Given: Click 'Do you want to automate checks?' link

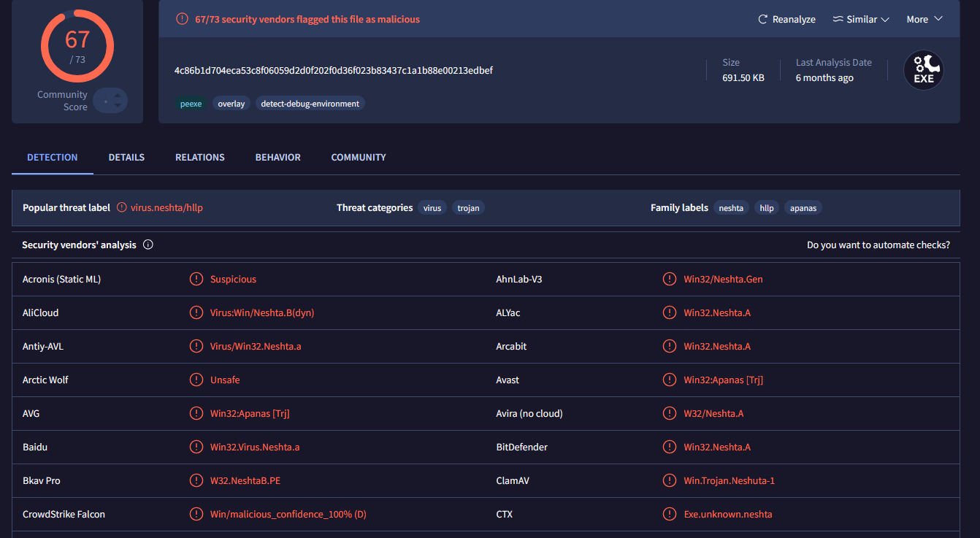Looking at the screenshot, I should [x=878, y=245].
